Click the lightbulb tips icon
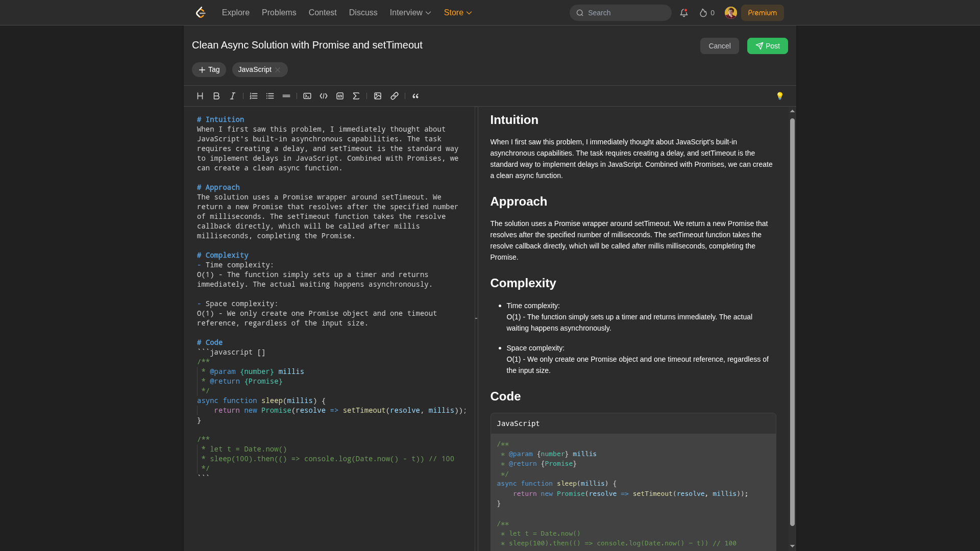 pyautogui.click(x=779, y=96)
